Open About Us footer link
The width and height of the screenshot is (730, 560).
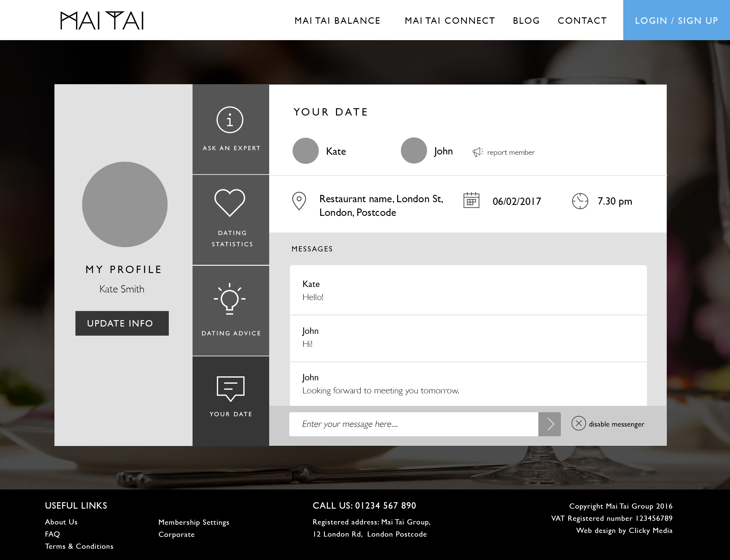pyautogui.click(x=61, y=522)
